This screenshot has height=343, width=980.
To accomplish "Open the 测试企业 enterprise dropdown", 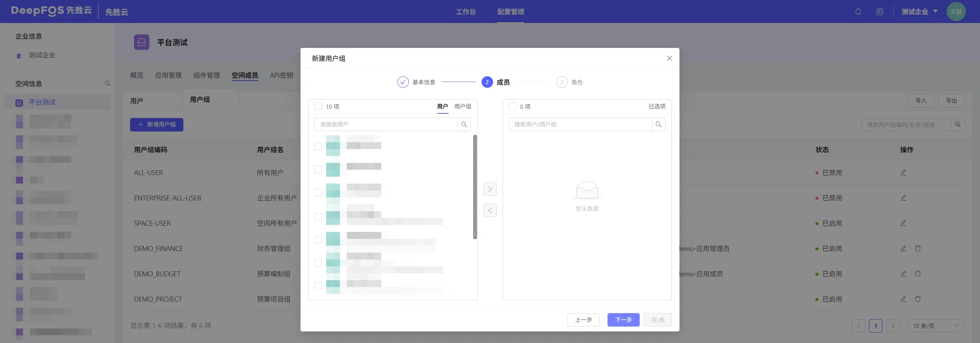I will [919, 11].
